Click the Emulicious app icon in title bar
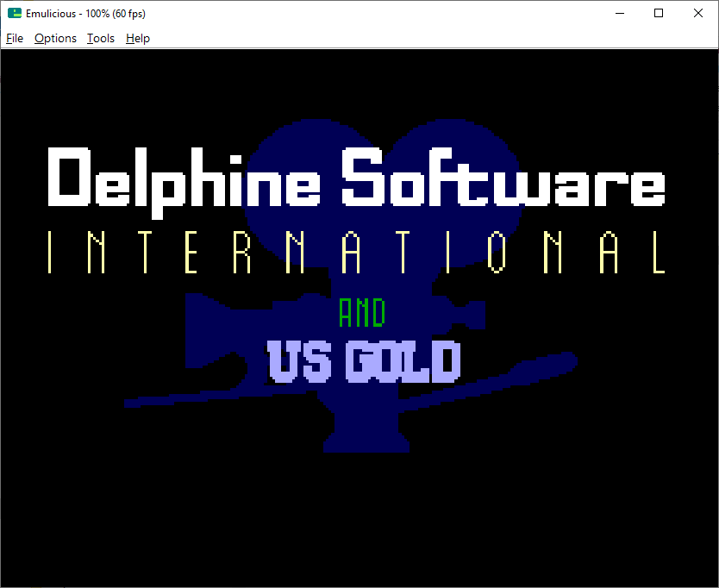This screenshot has height=588, width=719. (15, 13)
